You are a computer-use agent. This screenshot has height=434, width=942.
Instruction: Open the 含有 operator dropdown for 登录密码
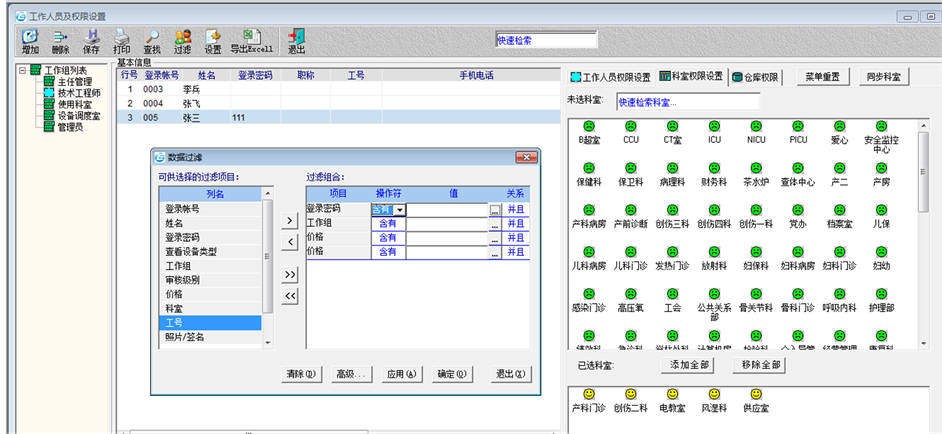[399, 210]
